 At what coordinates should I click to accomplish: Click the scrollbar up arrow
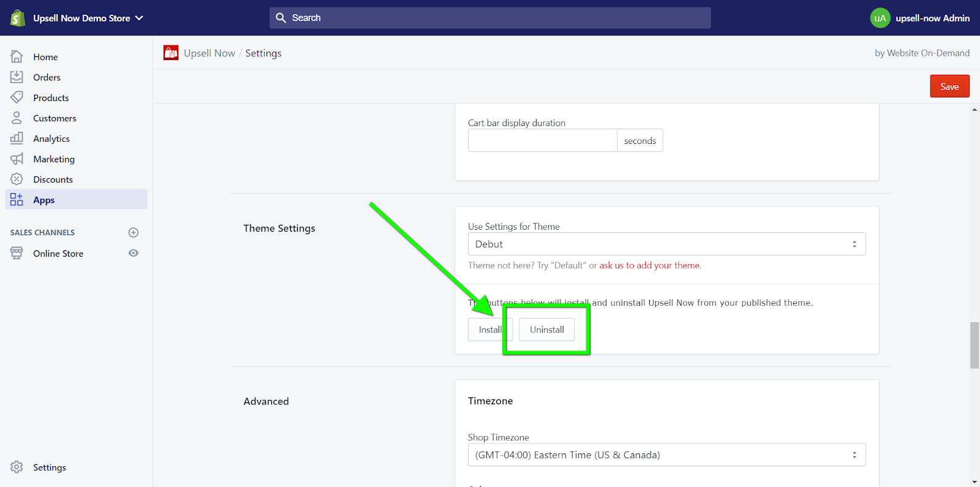pyautogui.click(x=974, y=110)
